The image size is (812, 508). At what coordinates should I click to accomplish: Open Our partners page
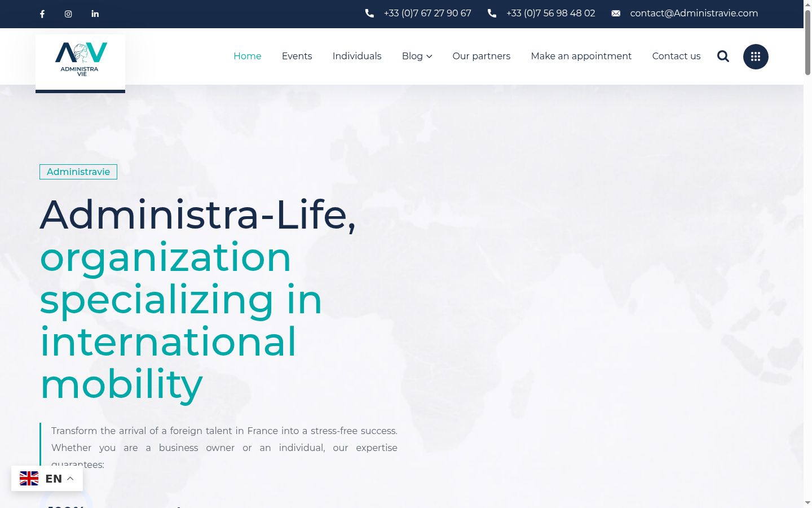point(481,56)
